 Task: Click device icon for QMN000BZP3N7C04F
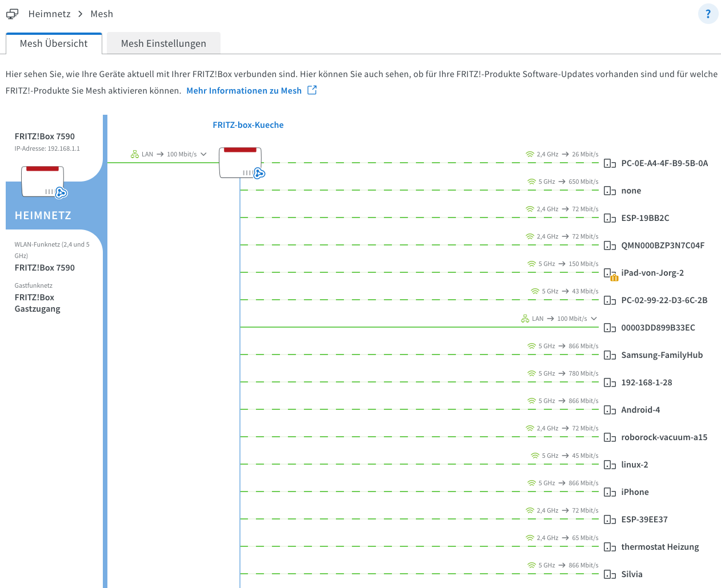tap(610, 245)
